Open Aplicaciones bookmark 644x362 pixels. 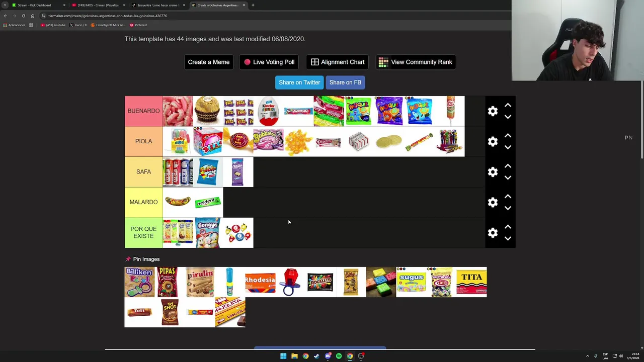point(14,25)
